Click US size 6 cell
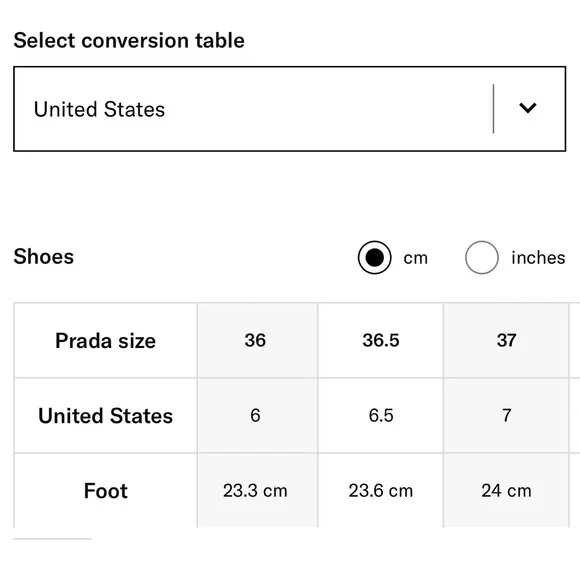The image size is (580, 580). click(257, 415)
